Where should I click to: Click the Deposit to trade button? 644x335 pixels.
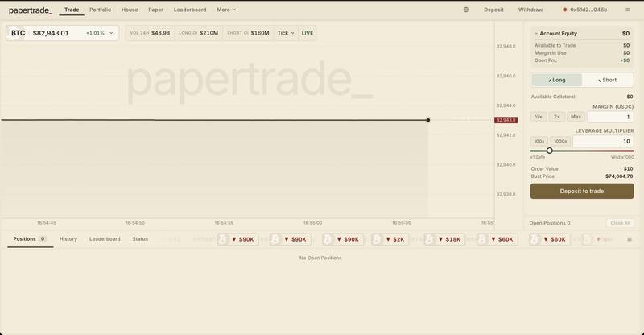(x=581, y=191)
